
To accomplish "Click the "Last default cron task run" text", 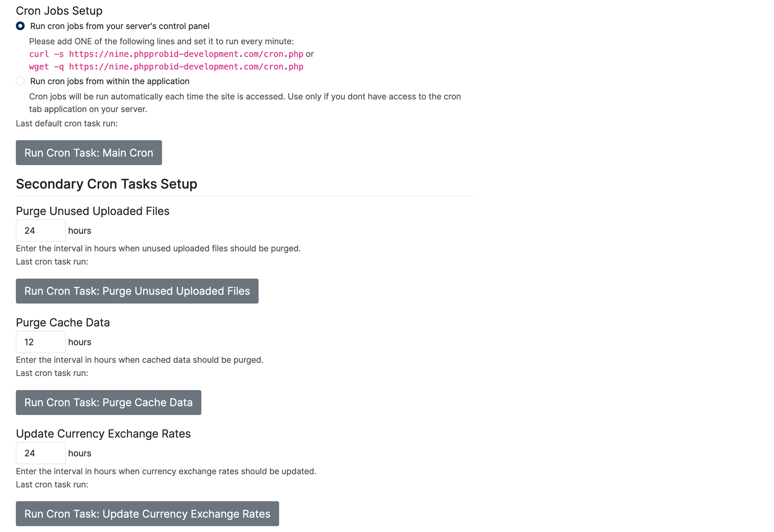I will click(x=67, y=123).
